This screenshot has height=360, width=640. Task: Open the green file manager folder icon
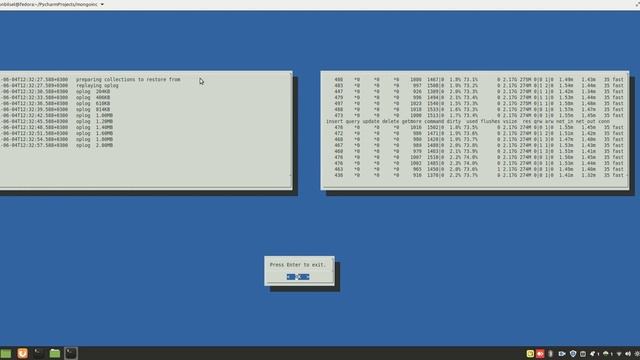pos(55,353)
